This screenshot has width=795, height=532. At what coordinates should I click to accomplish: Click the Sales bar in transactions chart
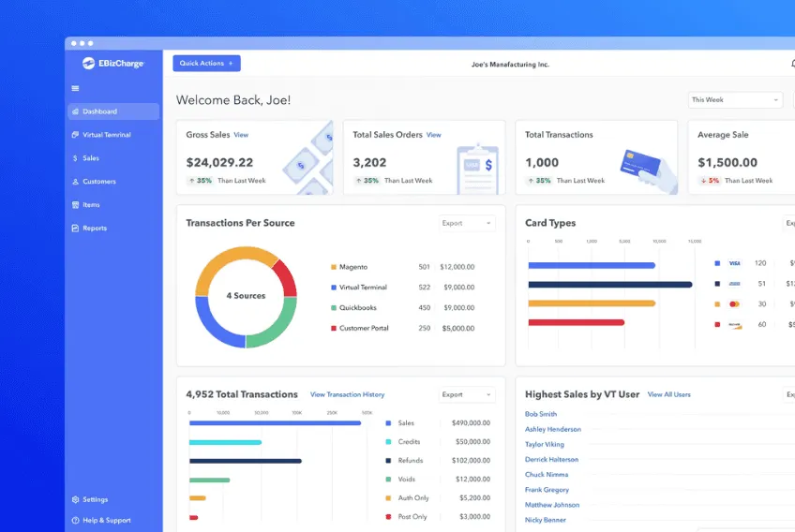(x=276, y=423)
